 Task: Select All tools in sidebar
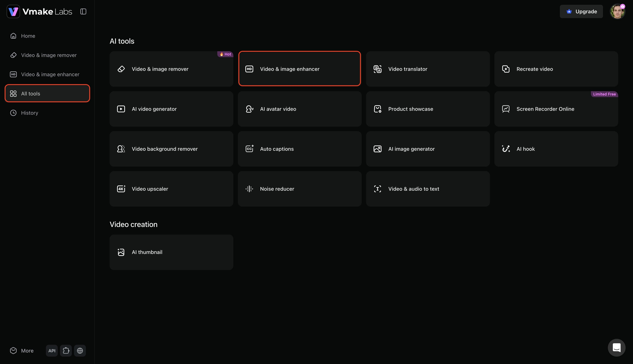pos(47,93)
